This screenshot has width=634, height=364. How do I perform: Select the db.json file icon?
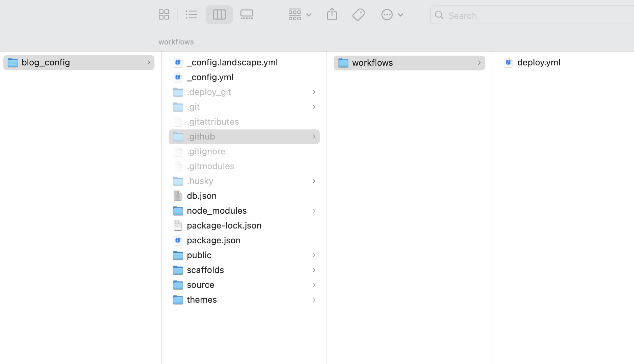click(178, 196)
